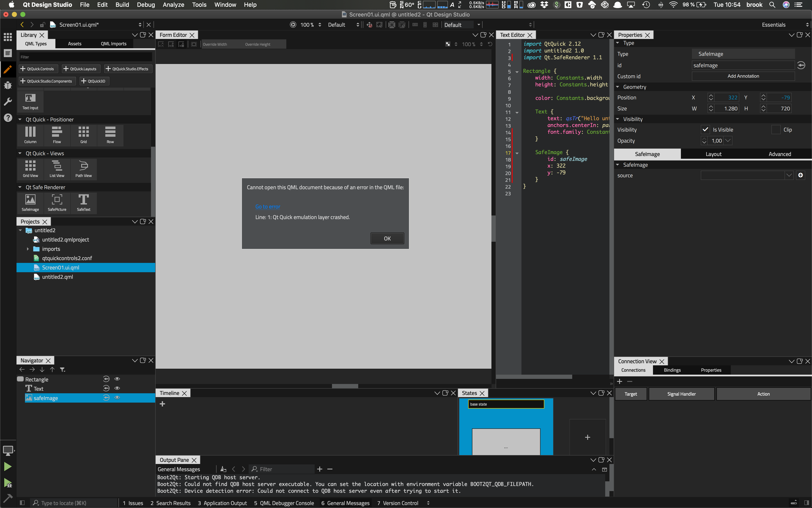Click the plus icon next to source field
This screenshot has width=812, height=508.
pyautogui.click(x=801, y=175)
